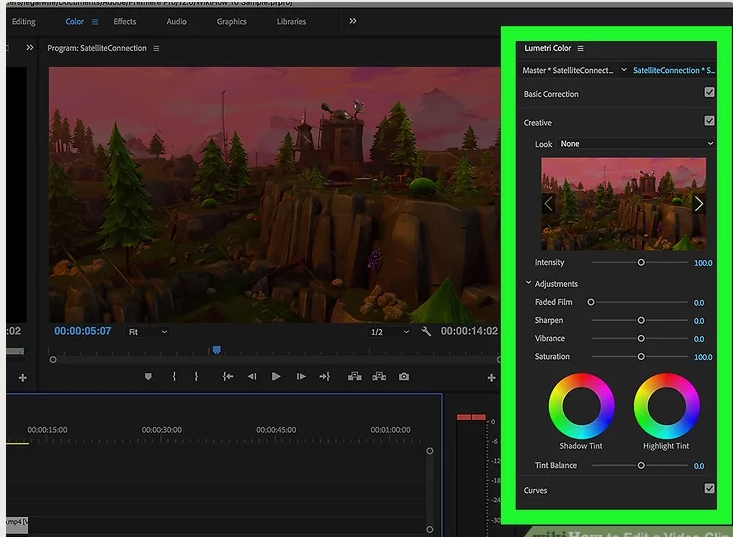This screenshot has height=537, width=733.
Task: Click the Faded Film value 0.0
Action: (x=699, y=303)
